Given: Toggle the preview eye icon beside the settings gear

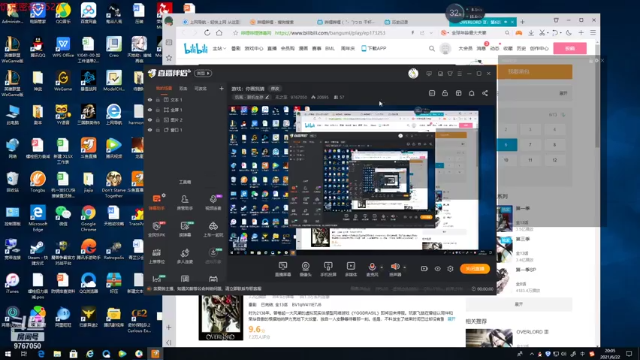Looking at the screenshot, I should [x=438, y=269].
